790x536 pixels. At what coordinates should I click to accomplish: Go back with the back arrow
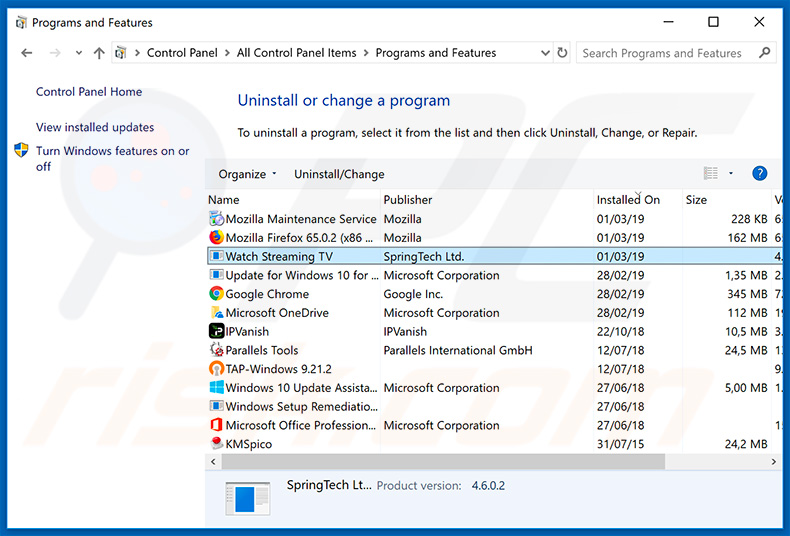pos(27,52)
